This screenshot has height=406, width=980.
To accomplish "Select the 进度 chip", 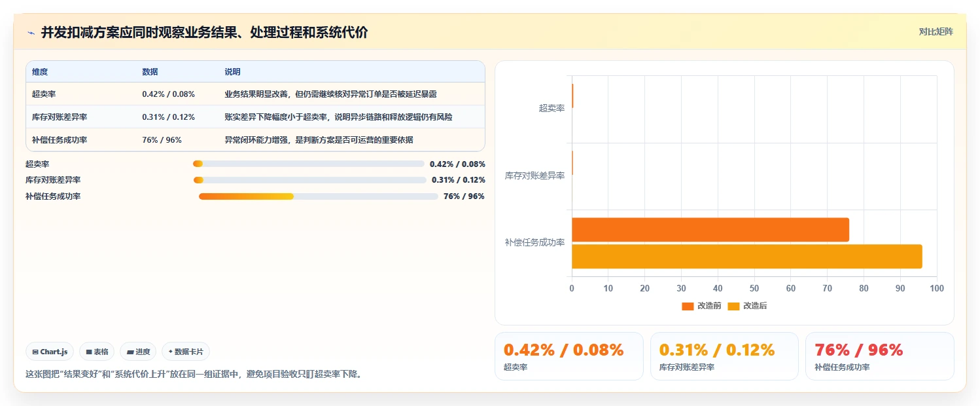I will coord(138,352).
